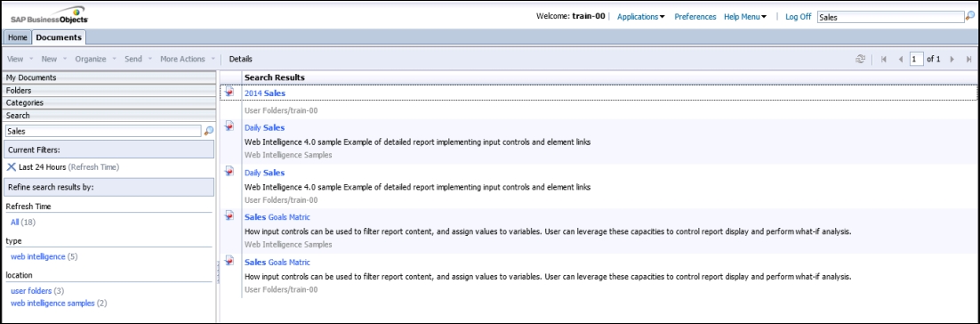
Task: Go to previous page arrow icon
Action: pos(901,60)
